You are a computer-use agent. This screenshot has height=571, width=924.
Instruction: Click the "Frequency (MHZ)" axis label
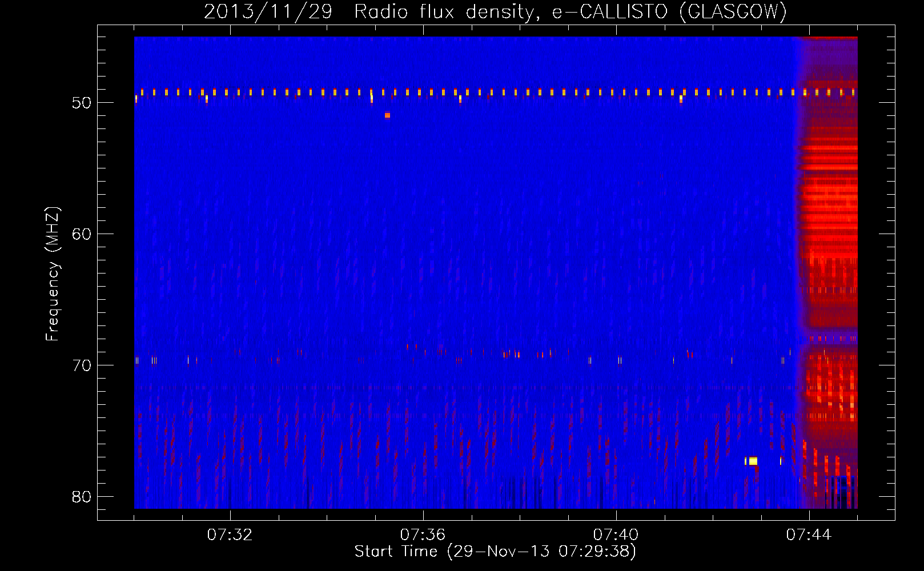click(x=52, y=274)
